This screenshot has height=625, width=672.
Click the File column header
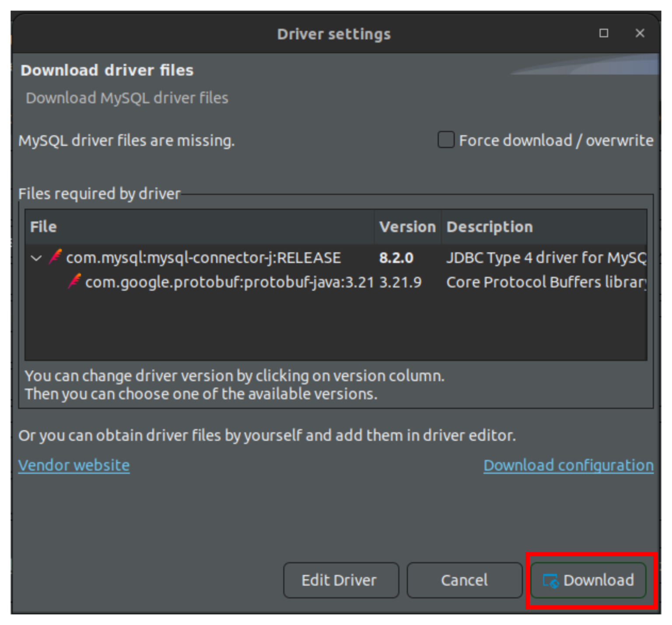click(42, 227)
